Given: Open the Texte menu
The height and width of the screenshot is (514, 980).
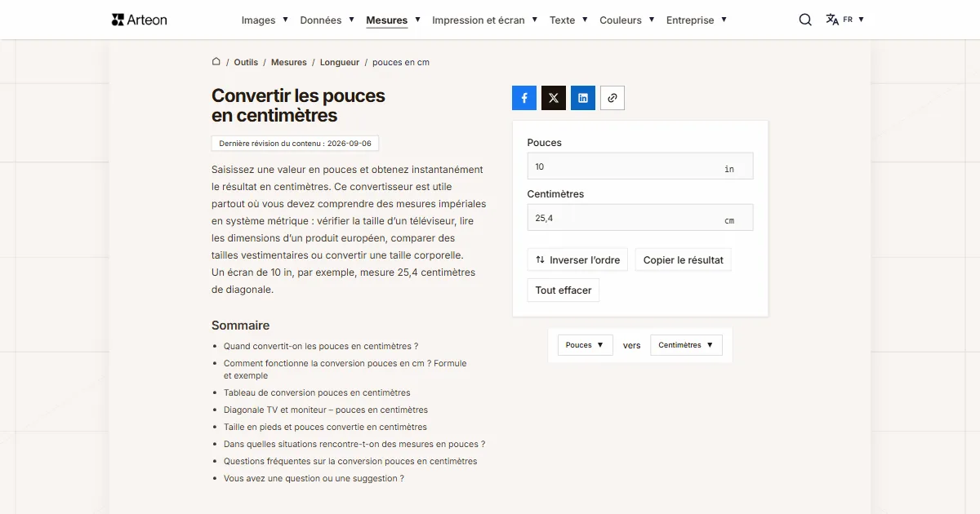Looking at the screenshot, I should (568, 20).
